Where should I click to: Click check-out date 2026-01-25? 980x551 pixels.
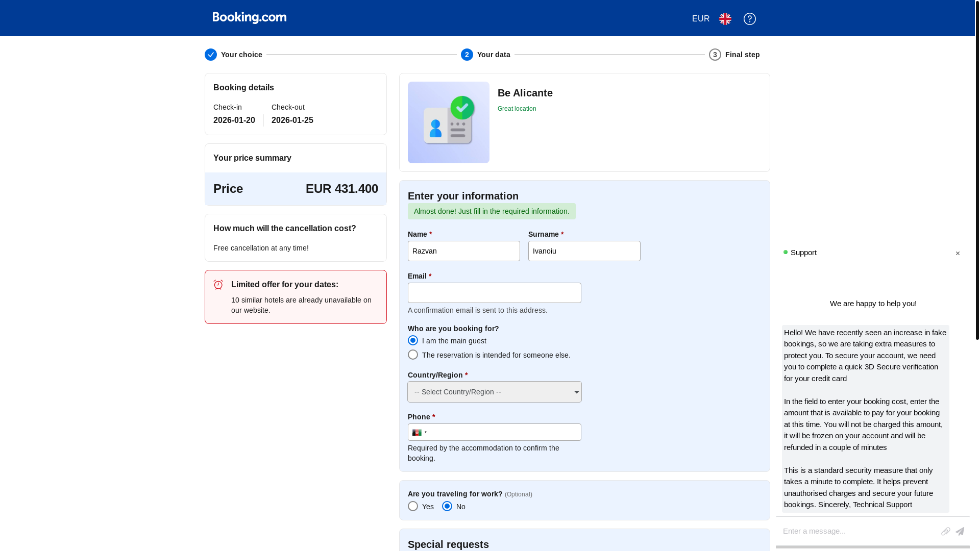click(292, 120)
